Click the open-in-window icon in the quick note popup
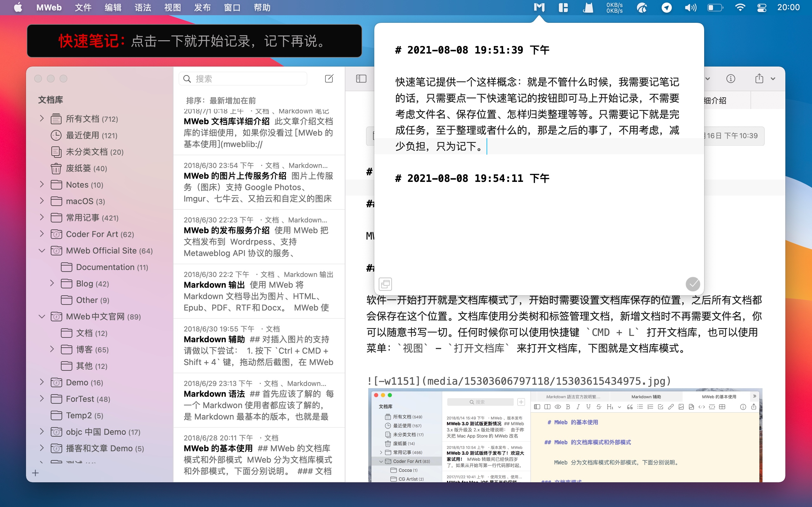Image resolution: width=812 pixels, height=507 pixels. (x=385, y=284)
